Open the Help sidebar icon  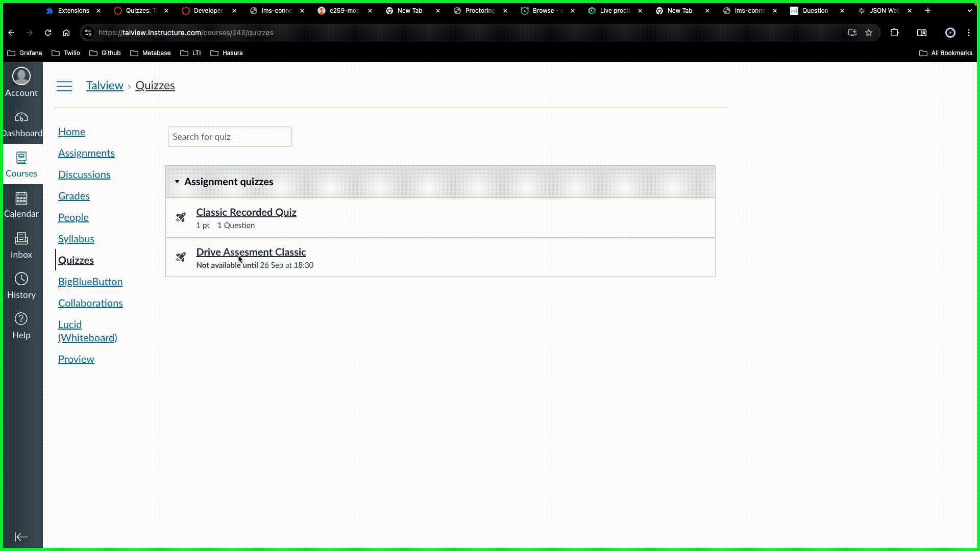21,324
